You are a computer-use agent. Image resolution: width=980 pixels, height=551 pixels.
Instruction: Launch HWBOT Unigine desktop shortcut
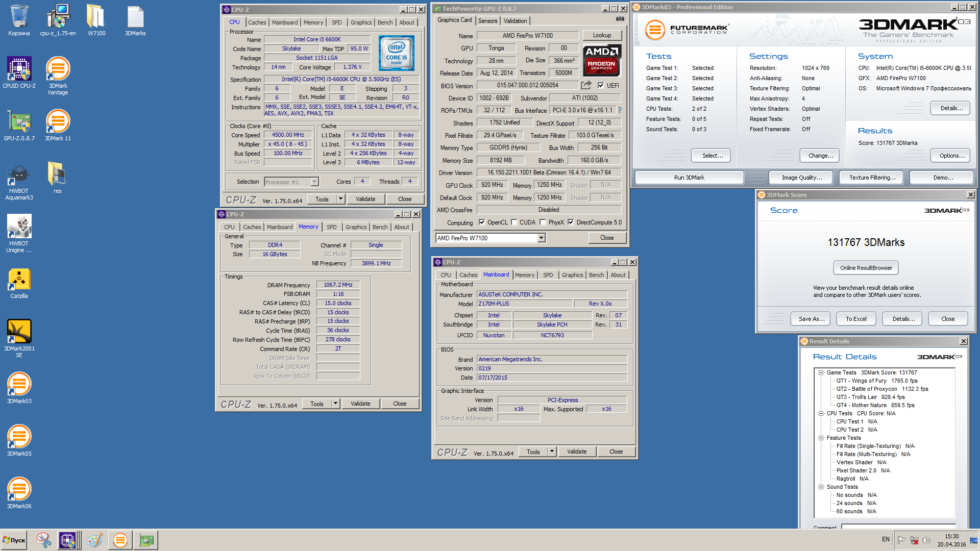pyautogui.click(x=19, y=234)
